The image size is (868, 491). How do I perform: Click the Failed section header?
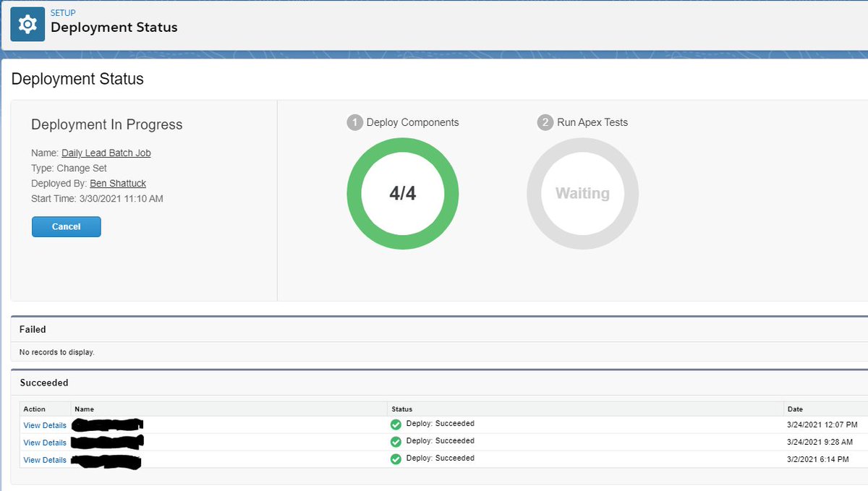33,329
